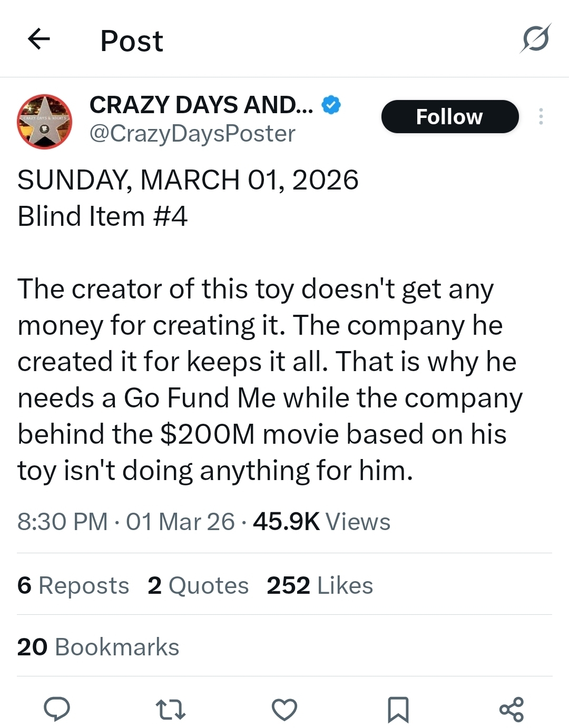The height and width of the screenshot is (728, 569).
Task: Follow the CRAZY DAYS AND... account
Action: click(x=449, y=116)
